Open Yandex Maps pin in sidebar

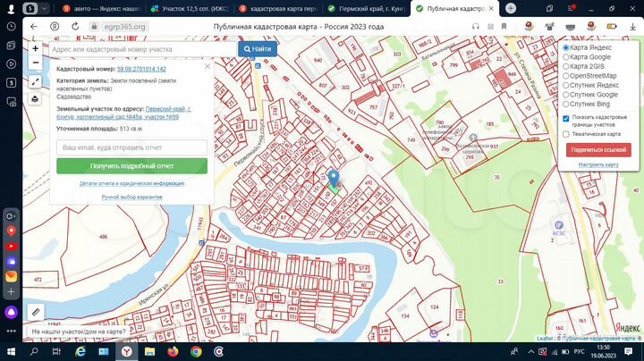pyautogui.click(x=12, y=231)
